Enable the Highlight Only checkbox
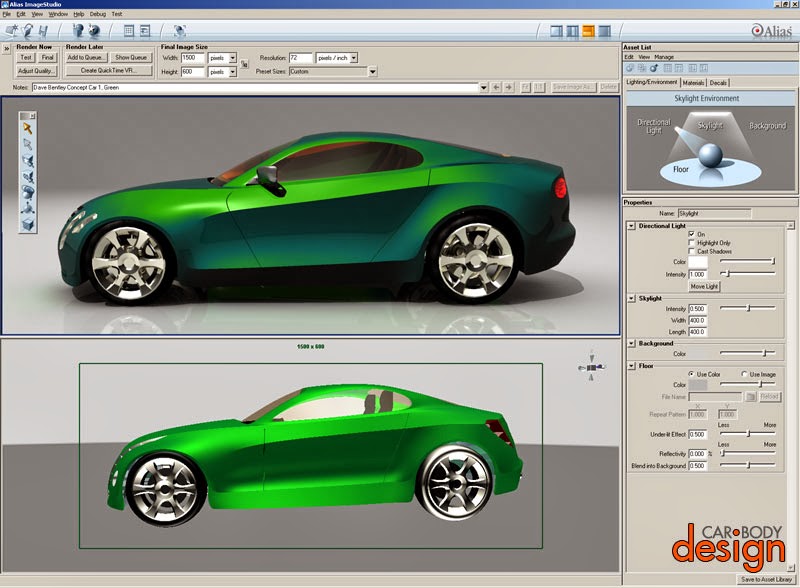This screenshot has width=800, height=588. [692, 242]
